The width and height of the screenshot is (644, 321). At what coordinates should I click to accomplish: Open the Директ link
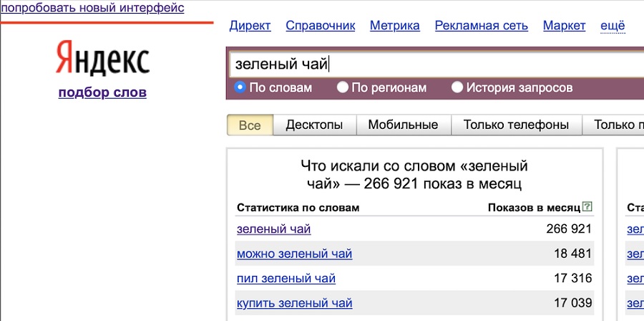[250, 26]
